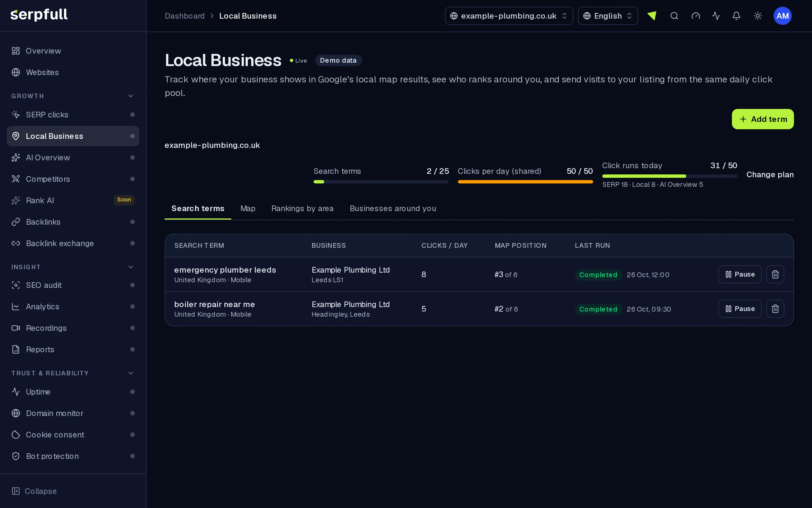
Task: Open Backlink exchange sidebar item
Action: click(x=73, y=243)
